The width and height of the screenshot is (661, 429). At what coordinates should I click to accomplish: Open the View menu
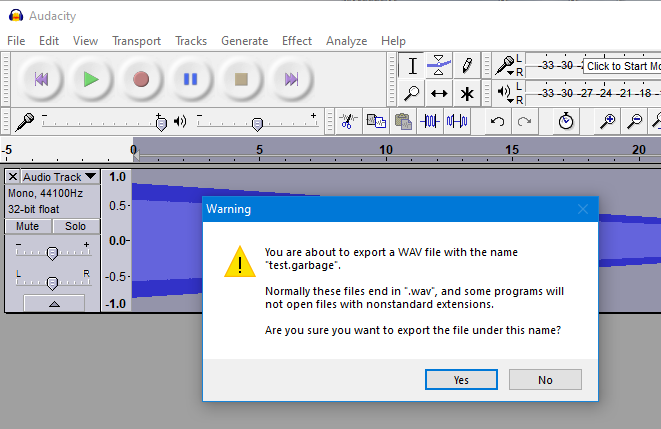[85, 41]
